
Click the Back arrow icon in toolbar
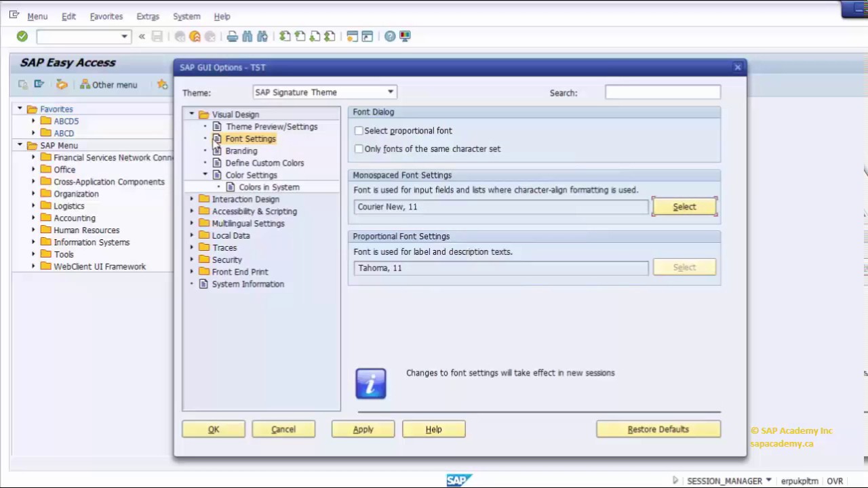180,37
